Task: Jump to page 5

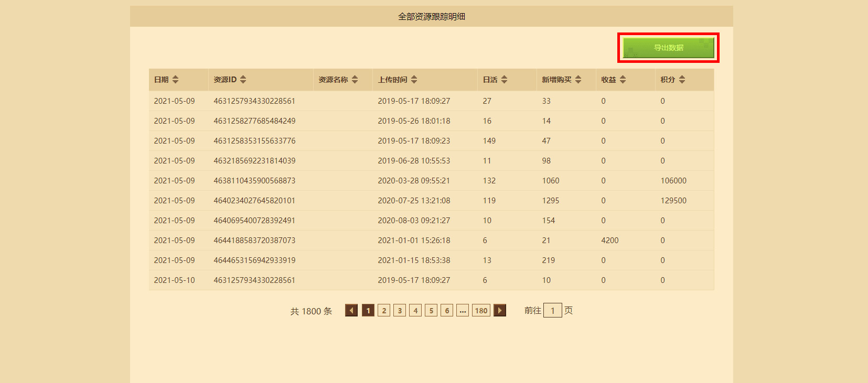Action: point(431,311)
